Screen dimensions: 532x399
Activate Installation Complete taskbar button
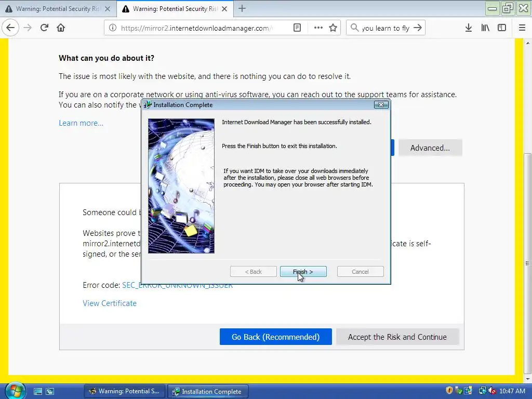click(x=208, y=391)
